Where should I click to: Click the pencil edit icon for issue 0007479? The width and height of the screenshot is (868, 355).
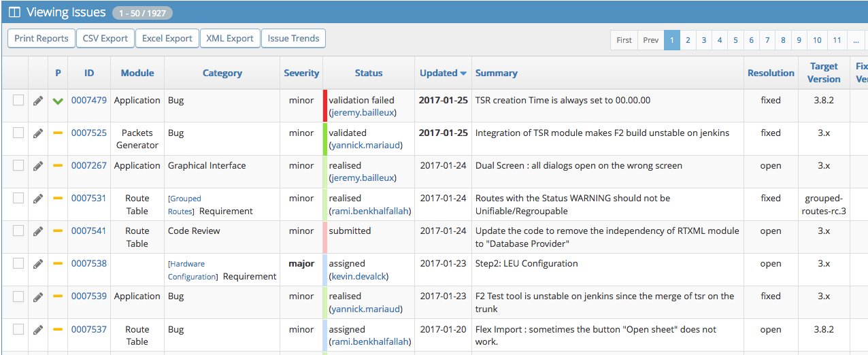(38, 101)
